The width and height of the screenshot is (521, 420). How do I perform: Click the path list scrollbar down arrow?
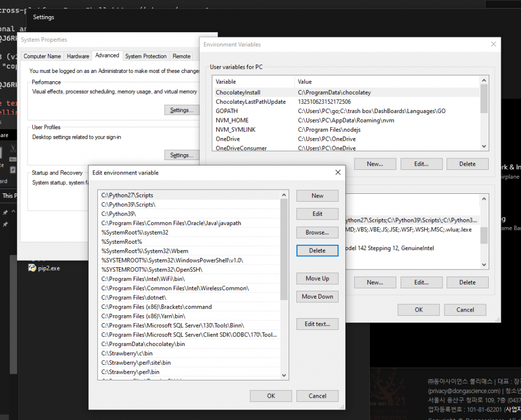[x=284, y=376]
